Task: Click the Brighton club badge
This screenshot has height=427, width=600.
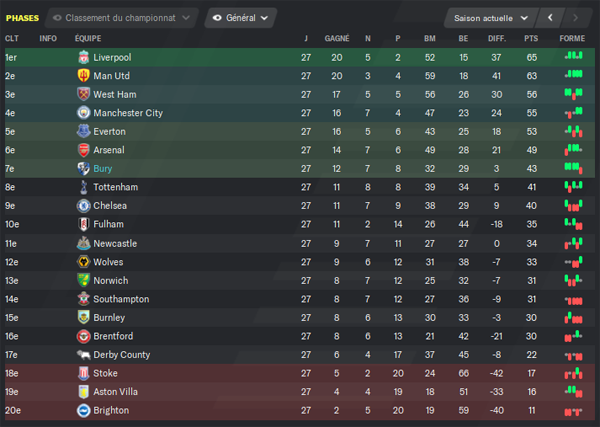Action: [83, 411]
